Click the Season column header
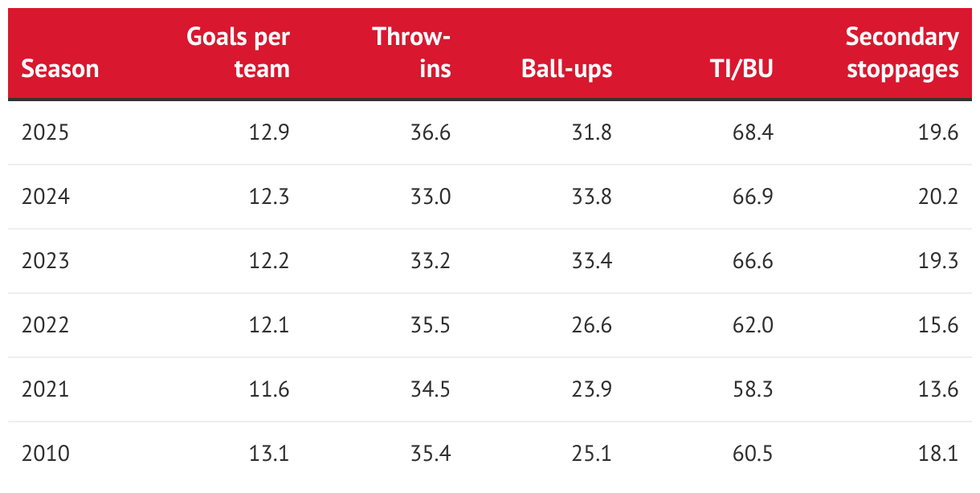This screenshot has height=493, width=980. click(x=59, y=69)
